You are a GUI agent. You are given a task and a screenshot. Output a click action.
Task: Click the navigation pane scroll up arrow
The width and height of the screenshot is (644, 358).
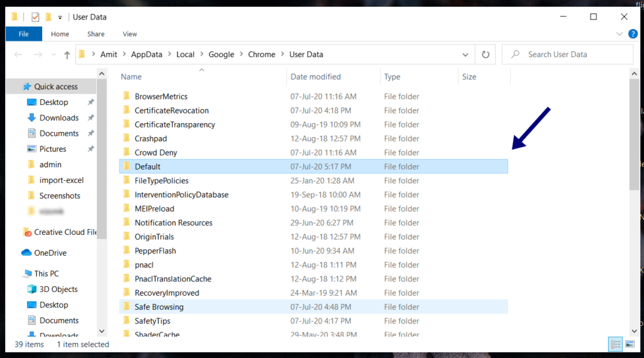tap(102, 74)
